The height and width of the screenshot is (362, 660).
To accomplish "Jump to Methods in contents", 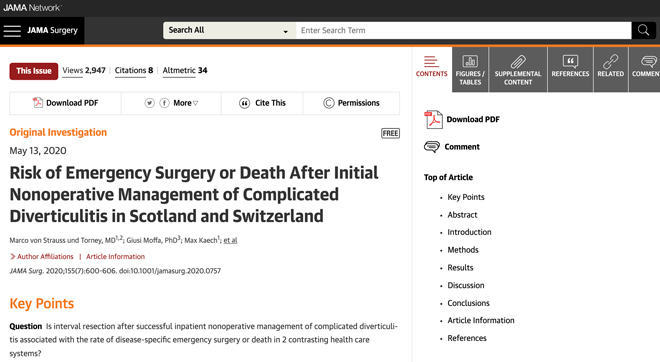I will coord(463,250).
